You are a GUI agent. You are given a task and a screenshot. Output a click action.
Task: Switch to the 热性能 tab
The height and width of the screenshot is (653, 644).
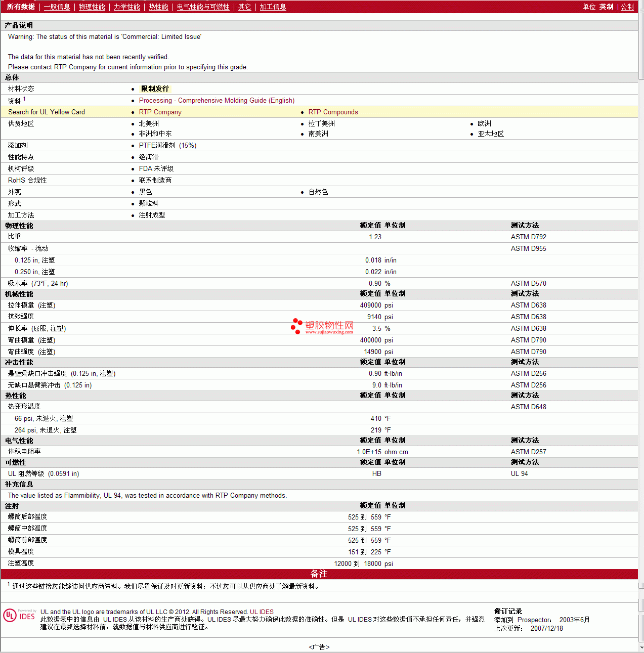coord(158,7)
